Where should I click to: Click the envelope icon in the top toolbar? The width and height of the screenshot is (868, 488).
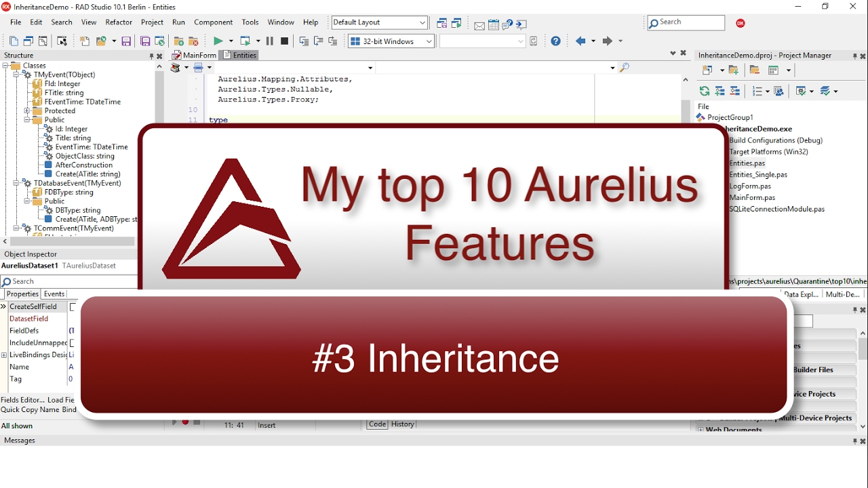pyautogui.click(x=479, y=26)
